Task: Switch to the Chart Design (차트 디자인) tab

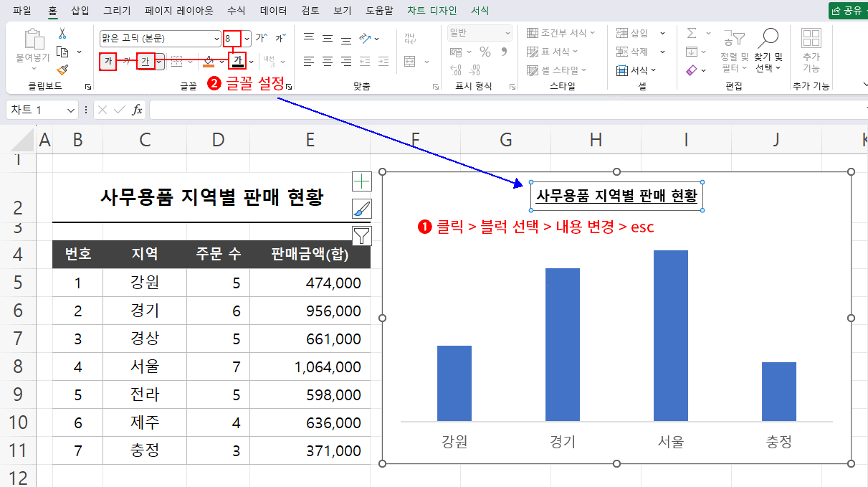Action: [x=432, y=11]
